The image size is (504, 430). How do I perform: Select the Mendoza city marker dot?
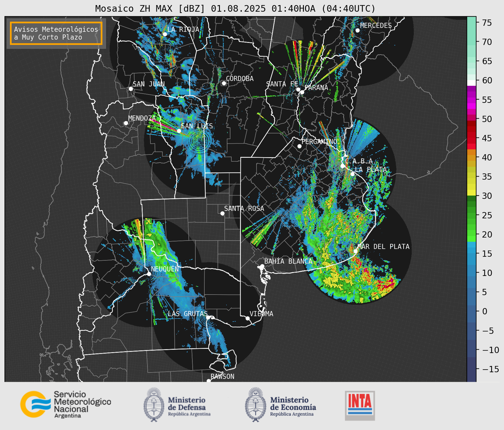point(126,123)
